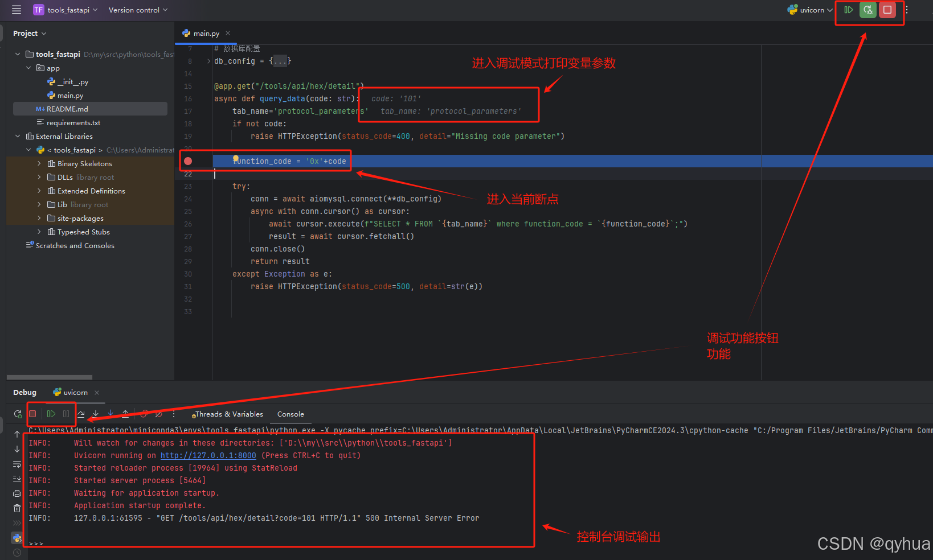Toggle the red breakpoint on the function_code line

(188, 161)
